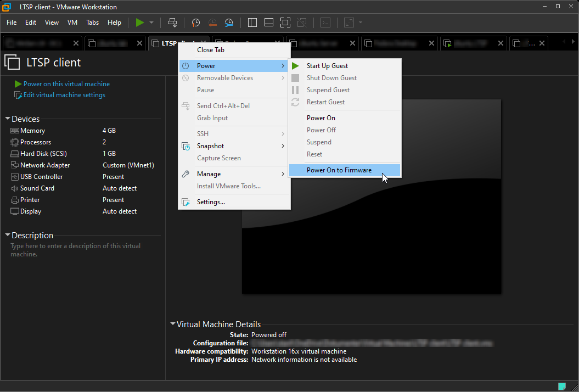
Task: Select the Processors device row
Action: tap(83, 142)
